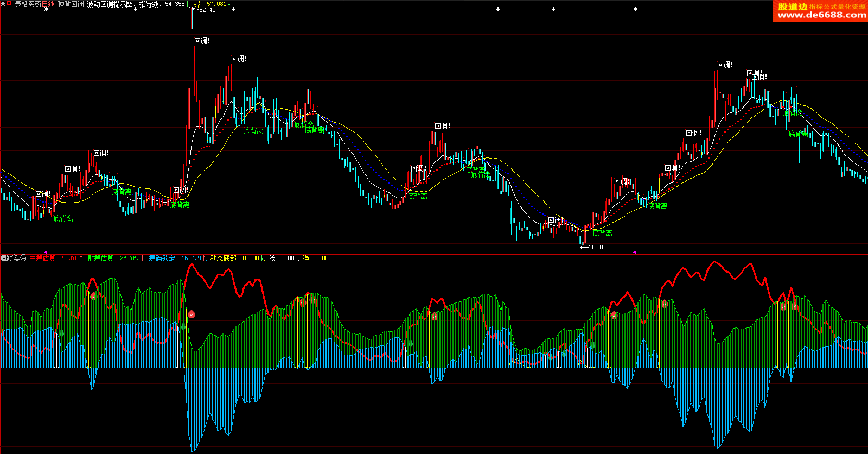Click the blue 筹码锁定 legend label

point(162,258)
